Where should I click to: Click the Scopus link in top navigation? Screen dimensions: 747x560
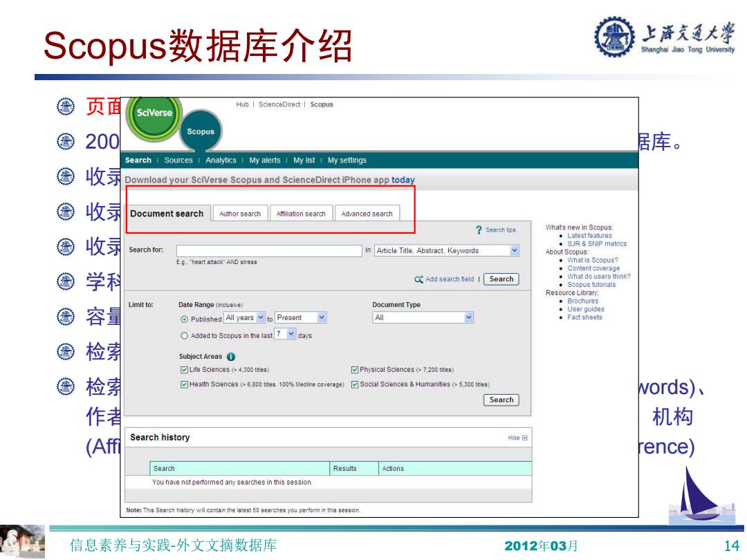click(322, 104)
